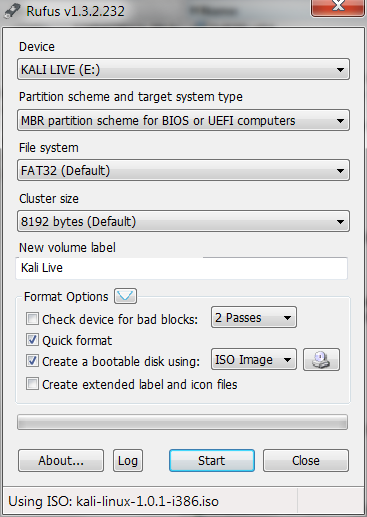Expand the File system FAT32 dropdown

pos(183,170)
